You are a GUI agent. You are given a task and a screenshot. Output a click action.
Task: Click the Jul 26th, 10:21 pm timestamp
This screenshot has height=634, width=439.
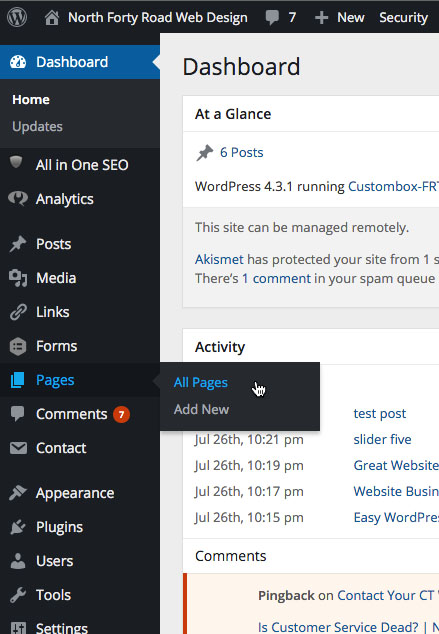(x=249, y=440)
